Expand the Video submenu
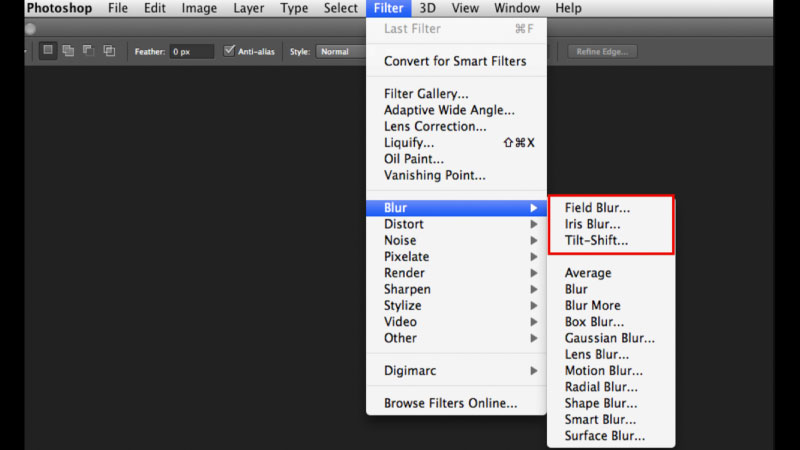 [x=456, y=322]
